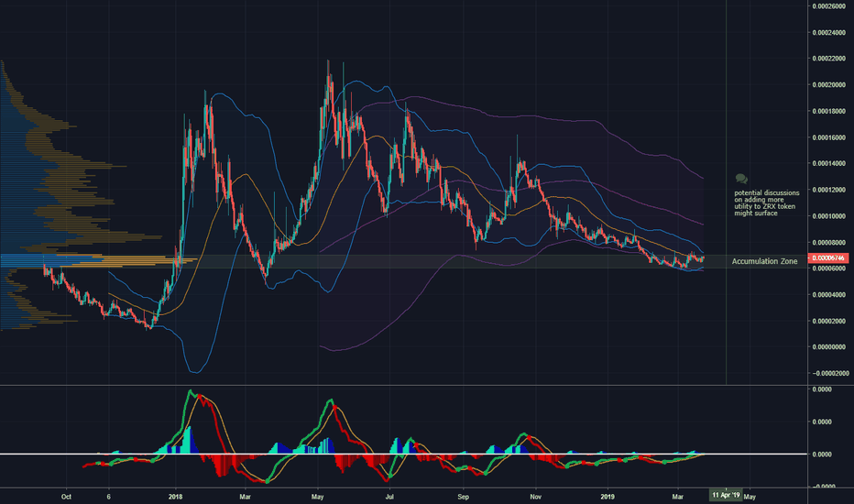Click the −0.00002000 price axis label
This screenshot has height=504, width=854.
click(x=830, y=373)
